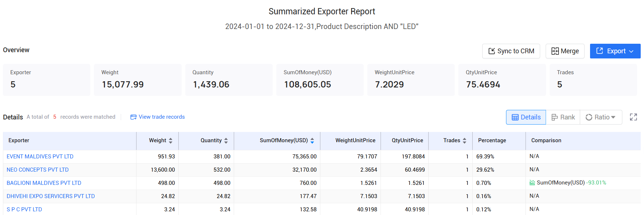Click the 532.00 quantity cell
The height and width of the screenshot is (215, 644).
pos(206,170)
